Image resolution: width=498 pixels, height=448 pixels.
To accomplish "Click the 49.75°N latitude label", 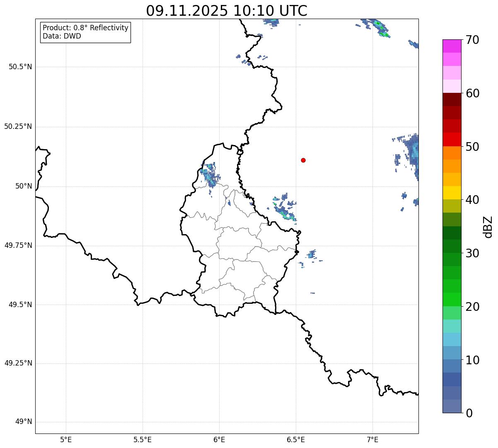I will click(x=18, y=245).
